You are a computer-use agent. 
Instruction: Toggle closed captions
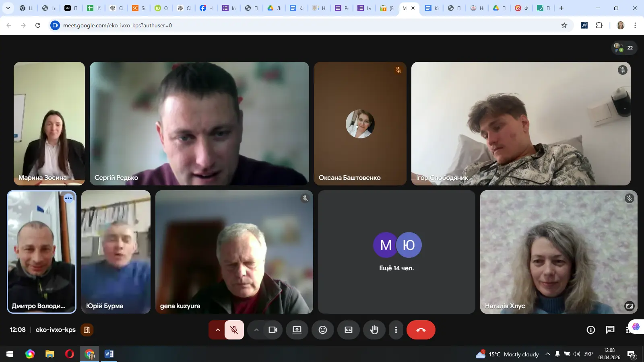click(x=349, y=330)
